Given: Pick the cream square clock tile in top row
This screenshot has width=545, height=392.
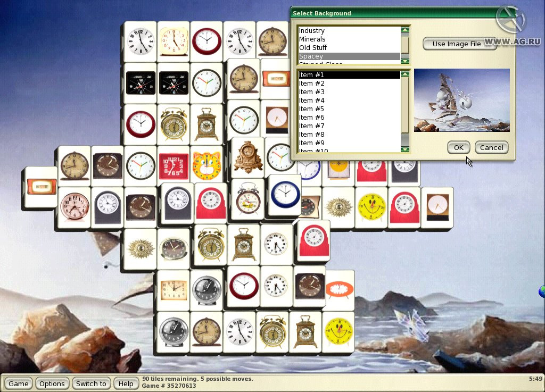Looking at the screenshot, I should (174, 41).
